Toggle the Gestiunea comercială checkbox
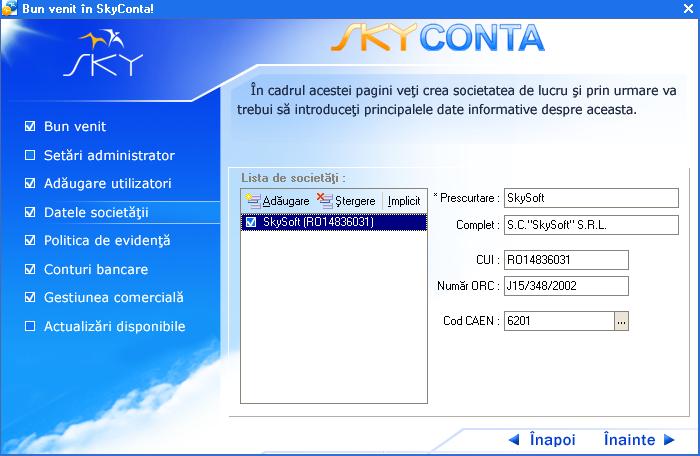The width and height of the screenshot is (700, 456). pos(30,297)
